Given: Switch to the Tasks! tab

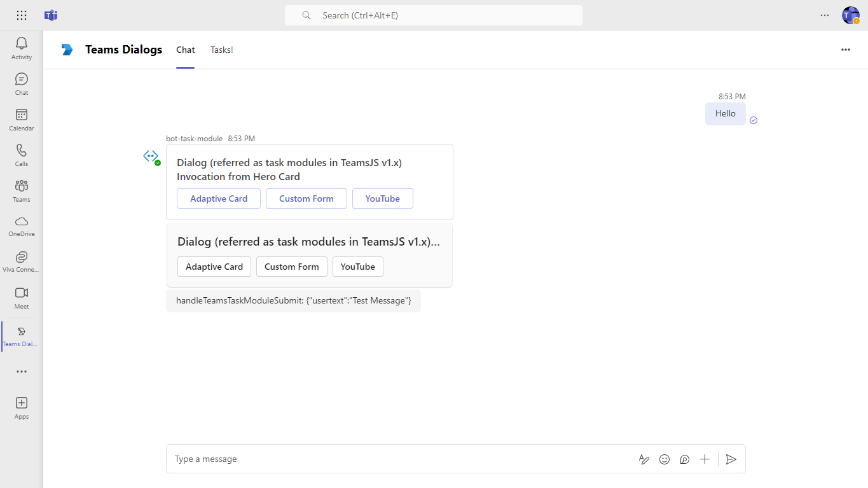Looking at the screenshot, I should tap(221, 50).
